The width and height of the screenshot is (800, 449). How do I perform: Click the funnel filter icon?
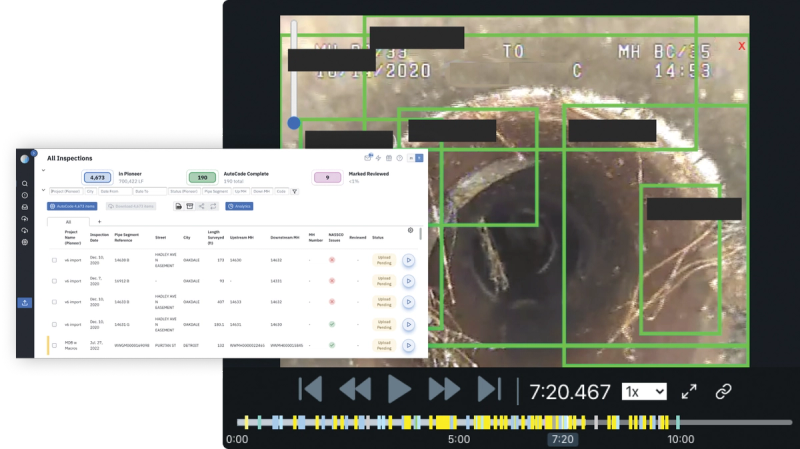tap(294, 191)
